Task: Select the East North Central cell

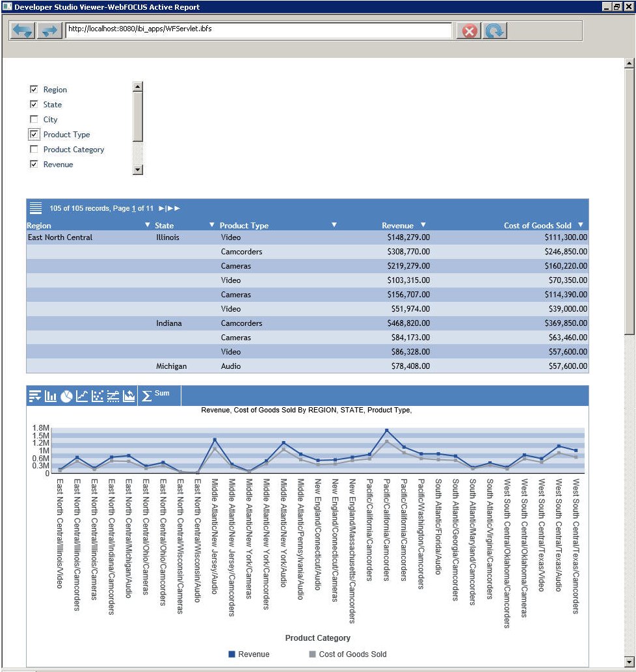Action: pyautogui.click(x=60, y=237)
